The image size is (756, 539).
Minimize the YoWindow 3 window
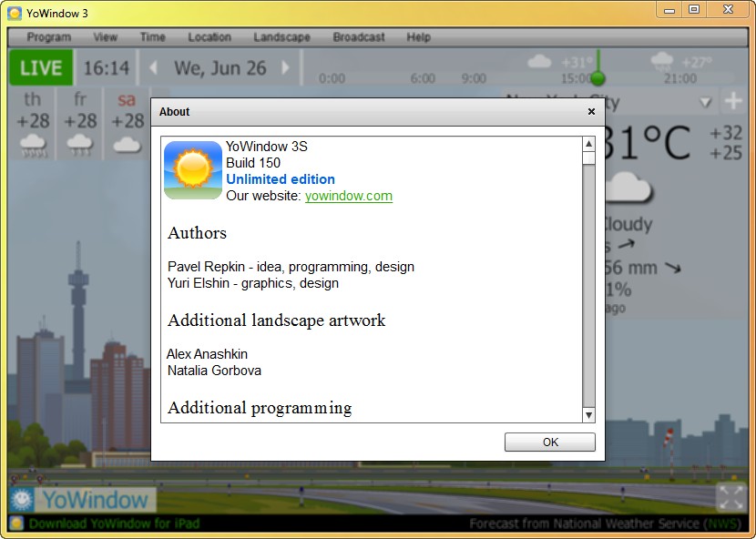point(669,10)
